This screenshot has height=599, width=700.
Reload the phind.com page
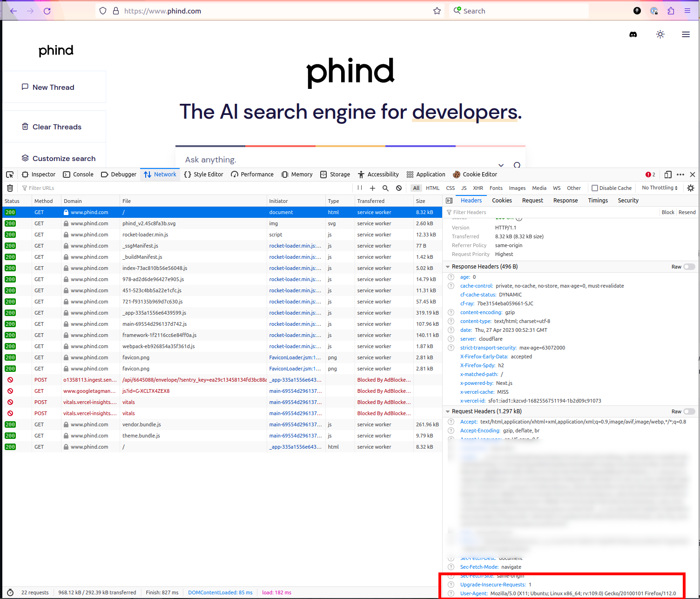click(x=47, y=11)
